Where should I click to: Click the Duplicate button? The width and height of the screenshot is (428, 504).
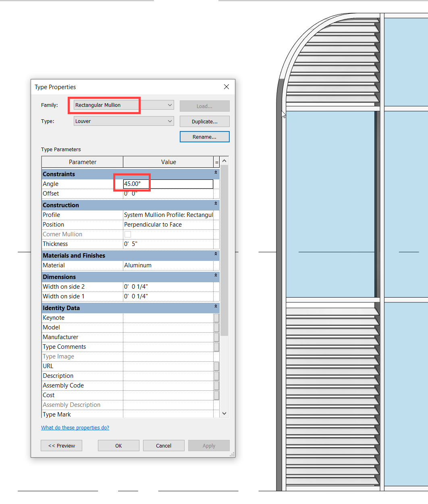click(x=204, y=121)
